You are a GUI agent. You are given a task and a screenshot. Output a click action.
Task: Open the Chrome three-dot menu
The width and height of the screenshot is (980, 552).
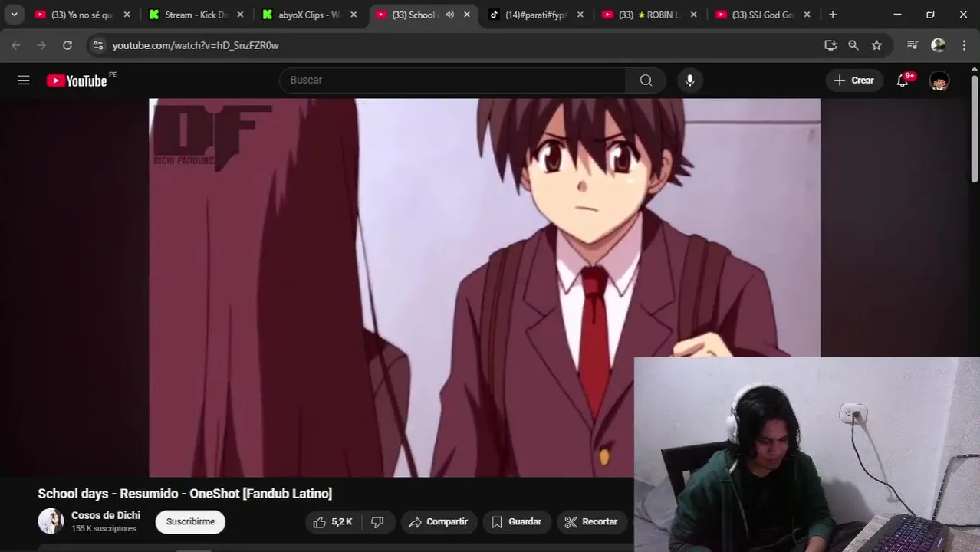pos(964,45)
